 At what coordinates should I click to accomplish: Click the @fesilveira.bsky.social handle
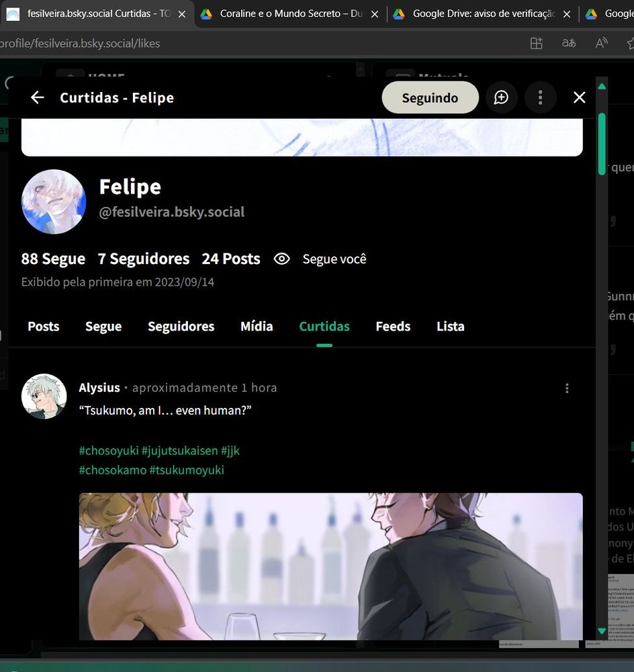click(172, 212)
